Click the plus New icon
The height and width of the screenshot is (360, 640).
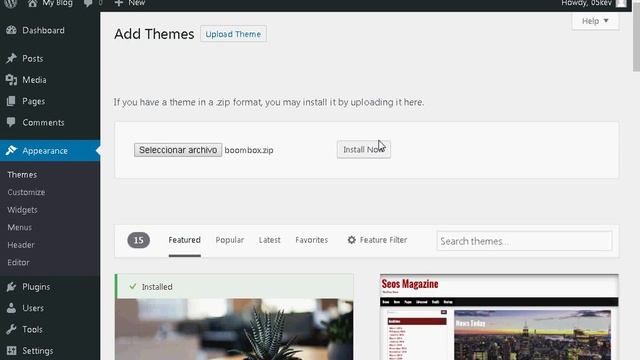click(x=118, y=3)
